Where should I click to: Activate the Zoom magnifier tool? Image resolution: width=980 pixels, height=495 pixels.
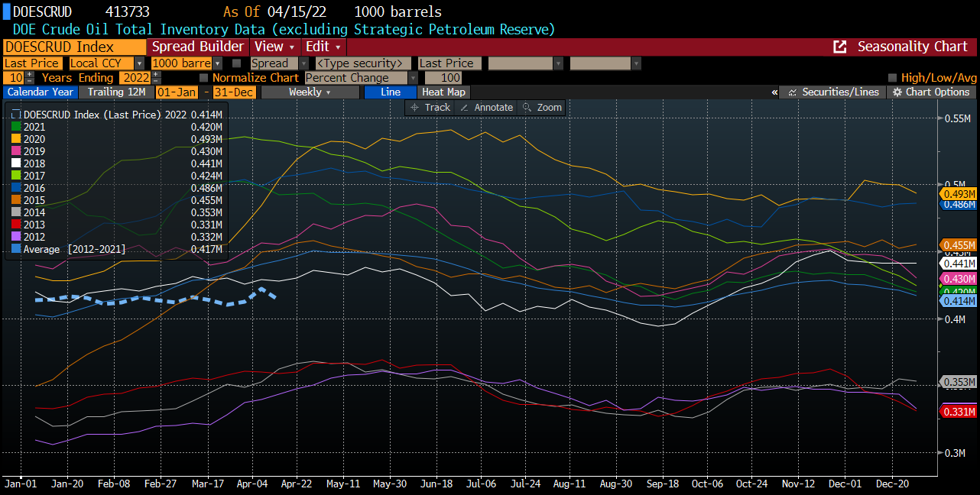coord(542,108)
